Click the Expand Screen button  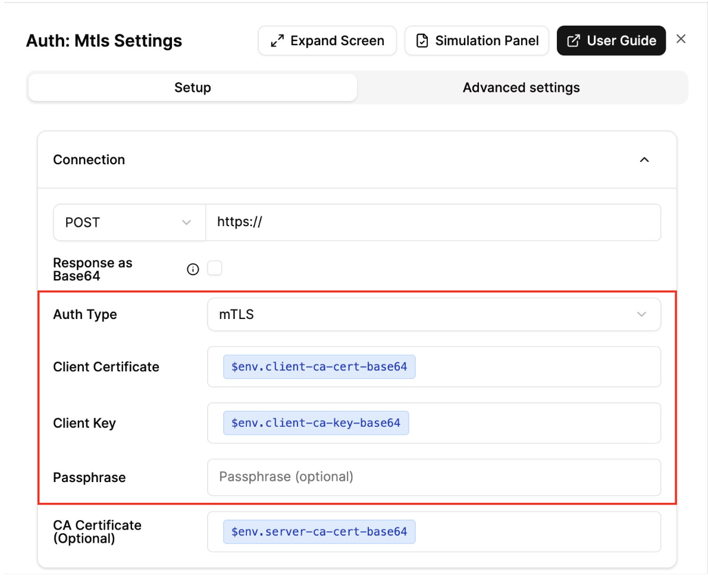click(x=327, y=40)
